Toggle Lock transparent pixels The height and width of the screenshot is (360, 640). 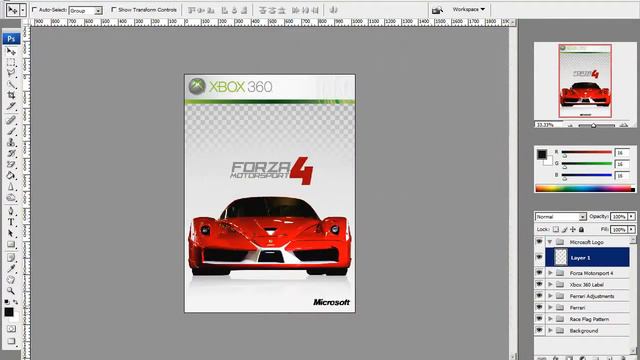(x=556, y=229)
